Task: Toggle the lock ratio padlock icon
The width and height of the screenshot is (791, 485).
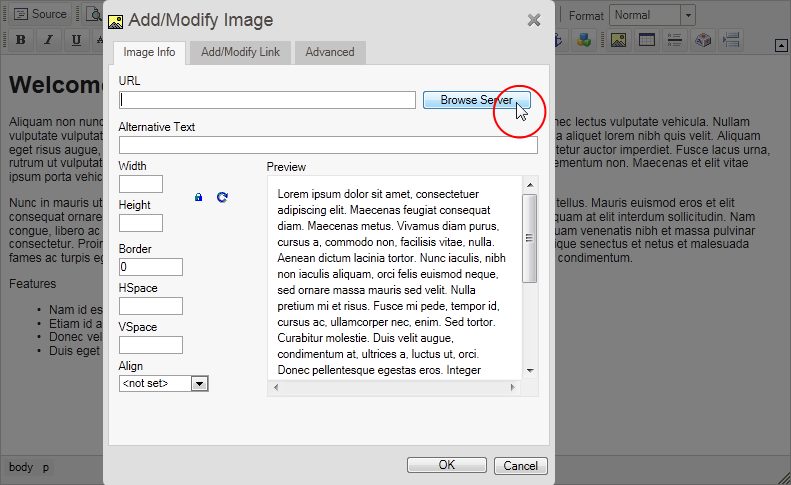Action: tap(198, 198)
